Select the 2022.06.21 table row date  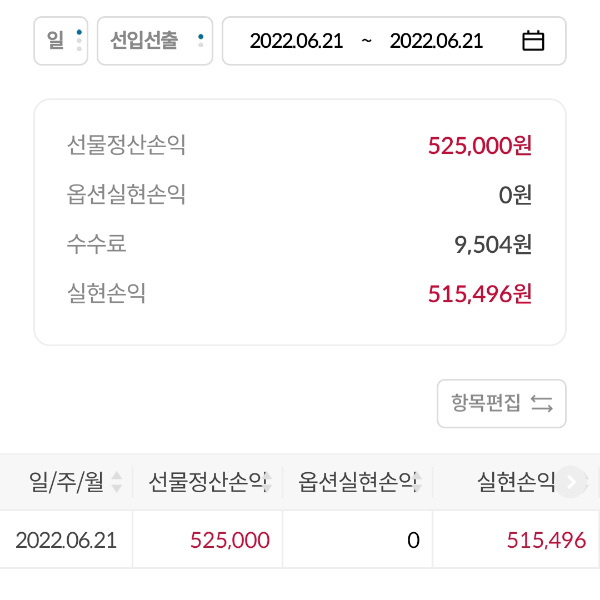pyautogui.click(x=66, y=541)
